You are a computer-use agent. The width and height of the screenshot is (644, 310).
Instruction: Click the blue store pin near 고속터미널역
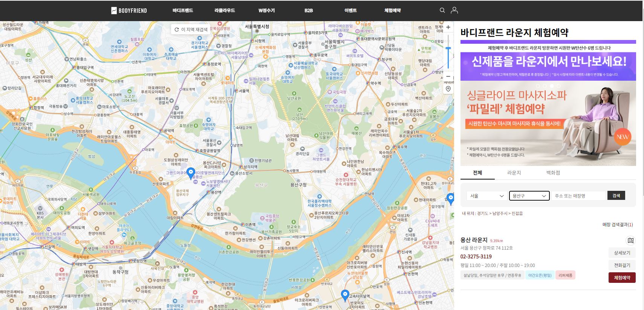pos(345,295)
